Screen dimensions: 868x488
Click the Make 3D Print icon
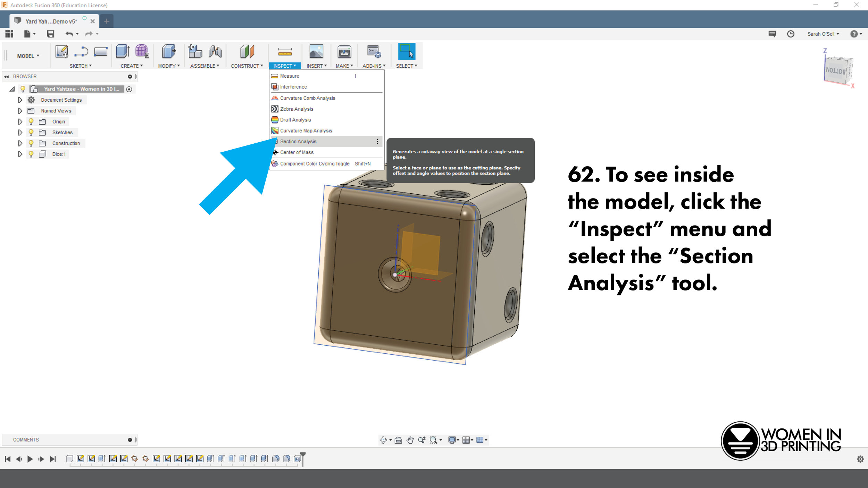point(344,51)
